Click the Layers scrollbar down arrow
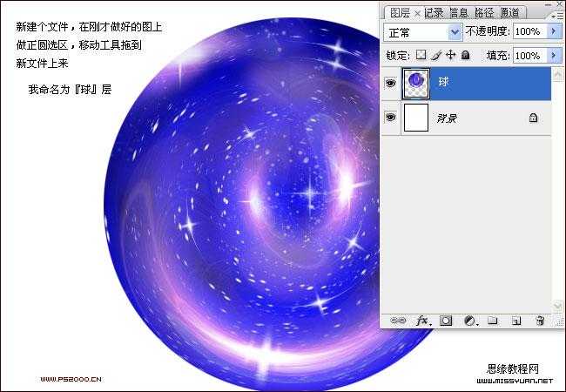The width and height of the screenshot is (566, 392). [557, 306]
